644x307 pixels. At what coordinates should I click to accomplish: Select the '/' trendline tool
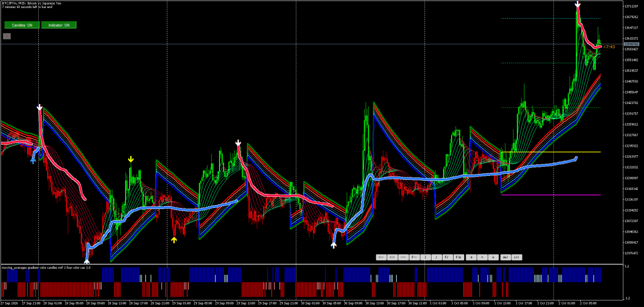click(x=437, y=257)
